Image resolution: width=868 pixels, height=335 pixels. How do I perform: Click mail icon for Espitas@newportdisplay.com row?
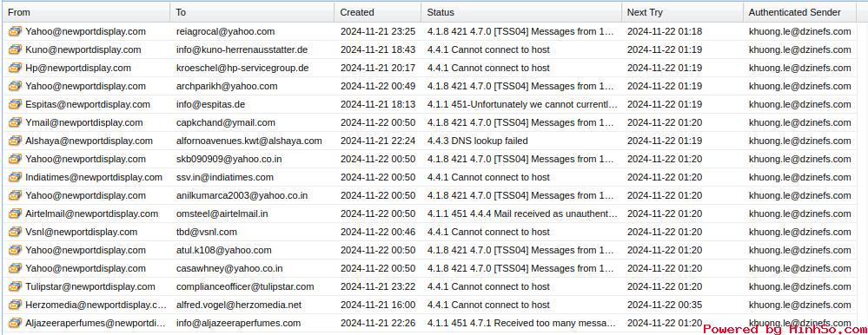pyautogui.click(x=15, y=104)
